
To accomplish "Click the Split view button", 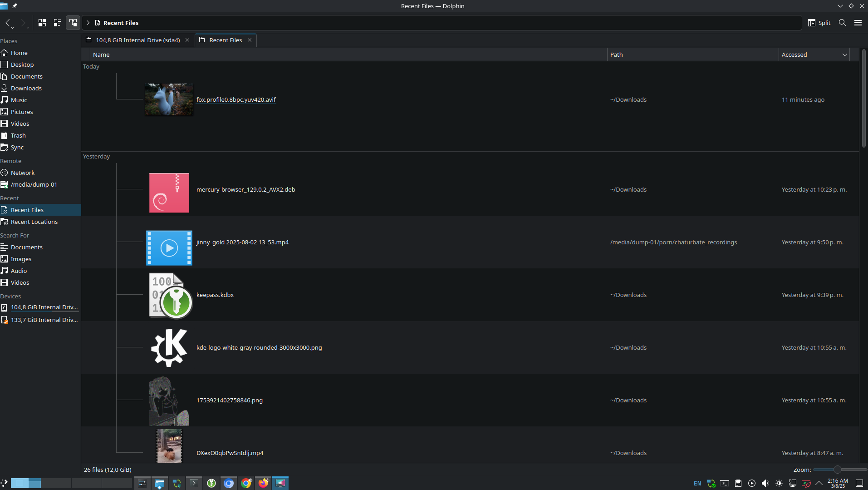I will click(819, 23).
